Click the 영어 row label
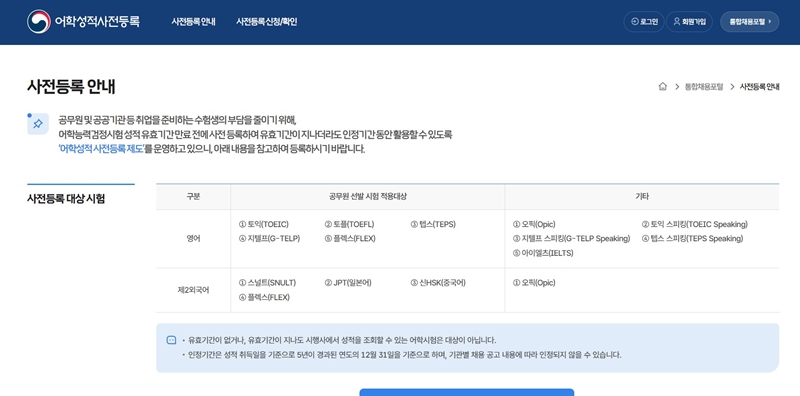This screenshot has width=800, height=396. [x=193, y=238]
